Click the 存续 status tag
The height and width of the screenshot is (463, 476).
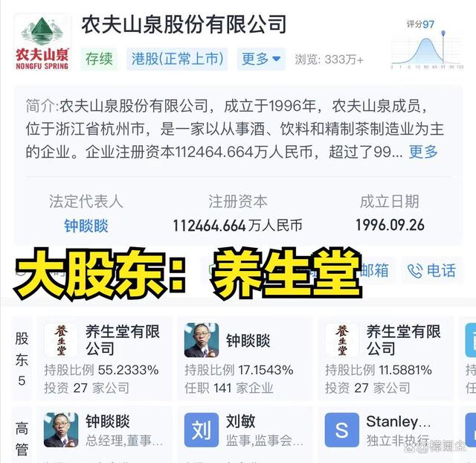pos(99,59)
